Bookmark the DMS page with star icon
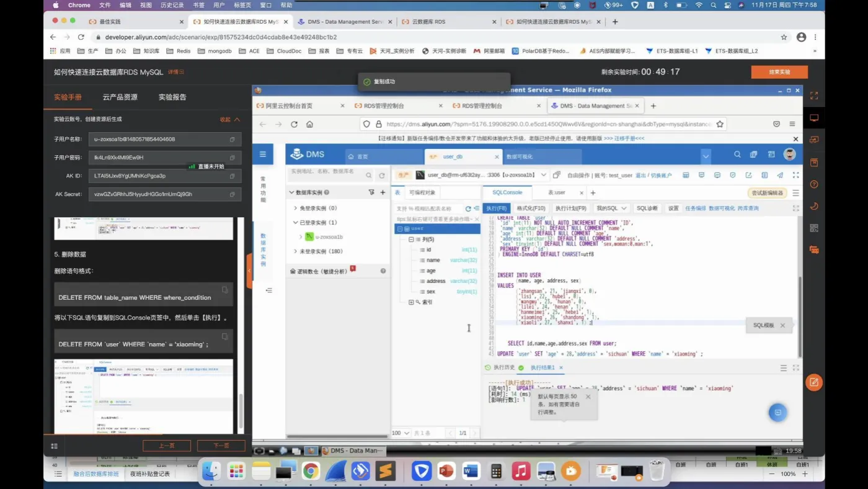The height and width of the screenshot is (489, 868). tap(720, 124)
